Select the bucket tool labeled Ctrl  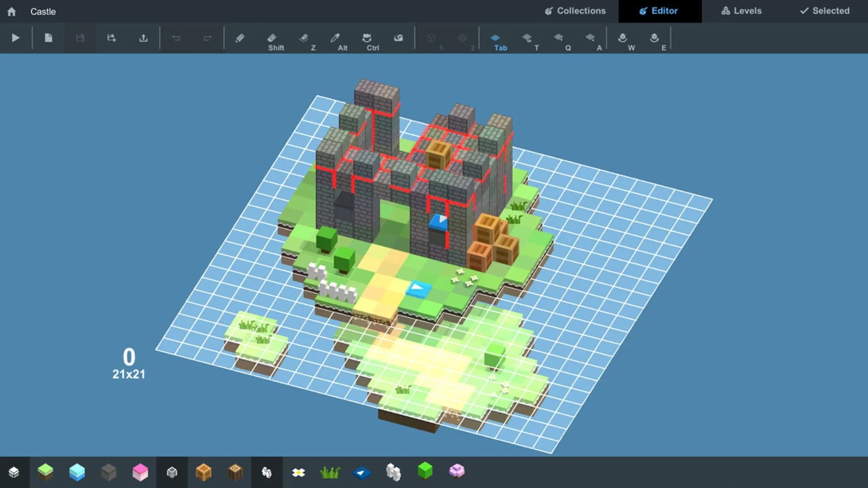(367, 38)
